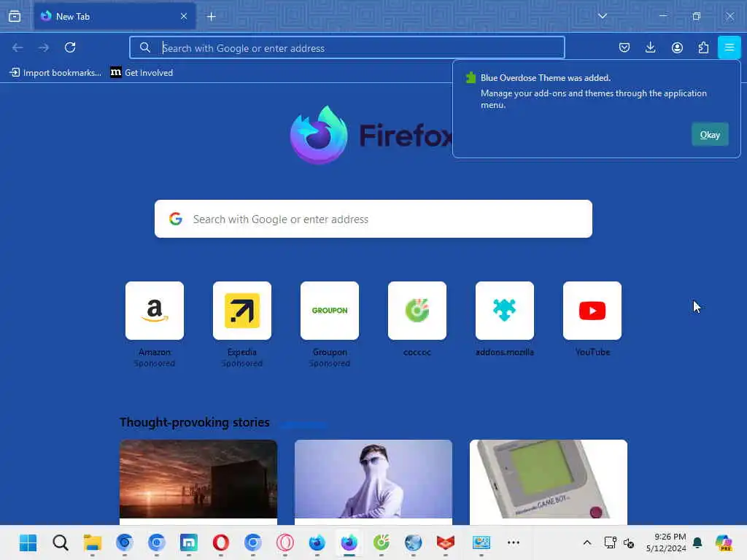Open the application hamburger menu

(729, 47)
